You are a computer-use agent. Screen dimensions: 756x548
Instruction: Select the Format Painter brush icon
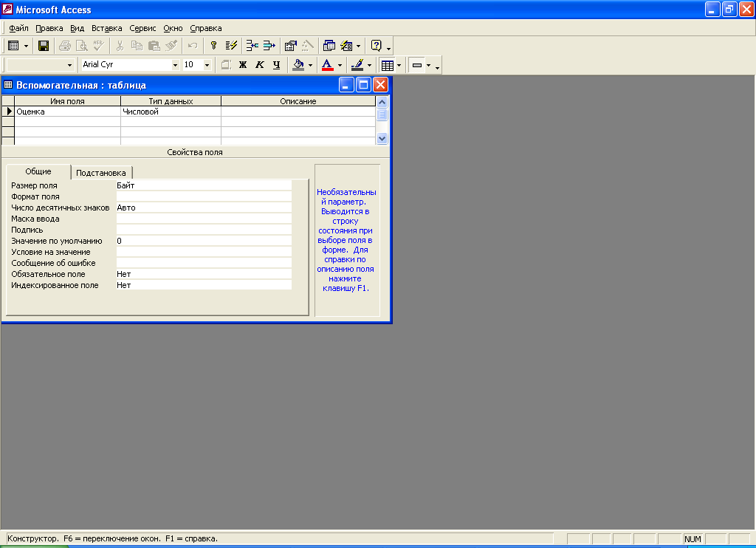tap(171, 46)
